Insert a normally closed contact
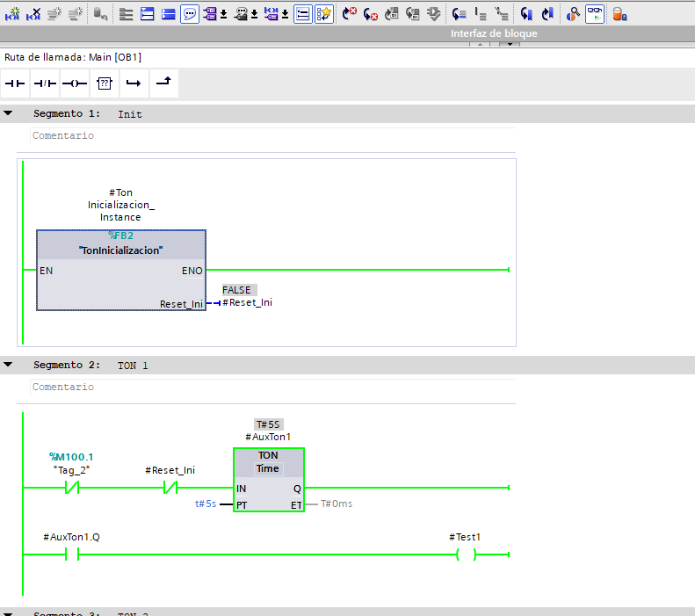The height and width of the screenshot is (616, 695). pyautogui.click(x=44, y=83)
